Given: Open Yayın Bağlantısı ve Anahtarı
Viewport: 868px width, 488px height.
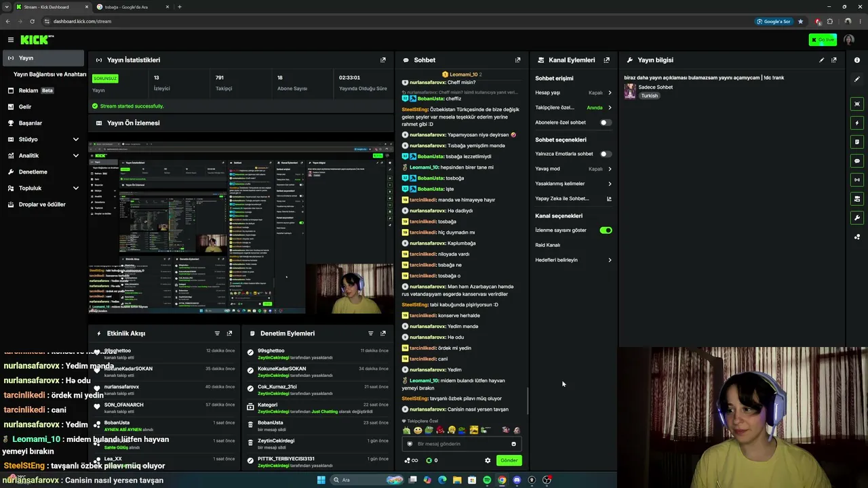Looking at the screenshot, I should pyautogui.click(x=50, y=75).
